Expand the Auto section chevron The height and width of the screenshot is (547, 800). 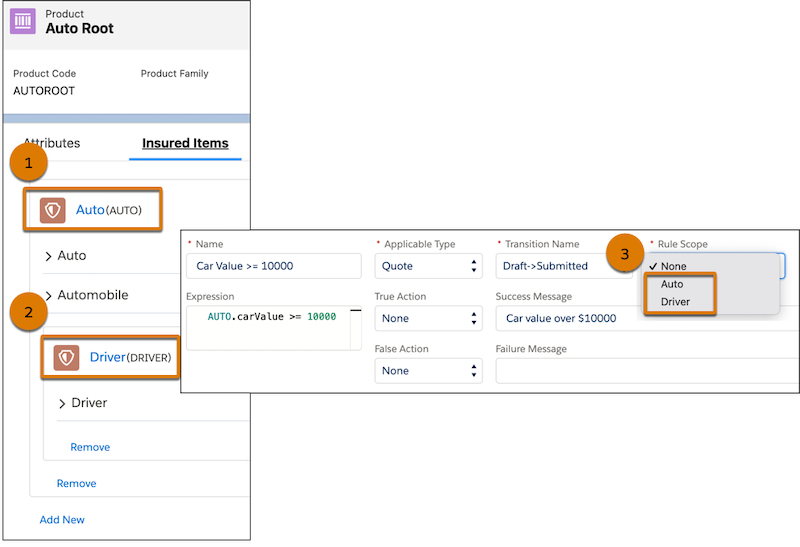click(48, 256)
